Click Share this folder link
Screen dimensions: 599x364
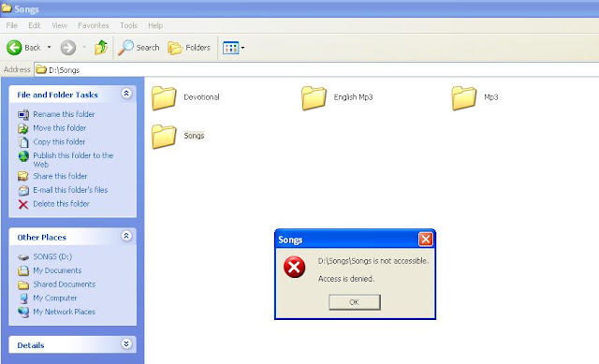tap(60, 176)
